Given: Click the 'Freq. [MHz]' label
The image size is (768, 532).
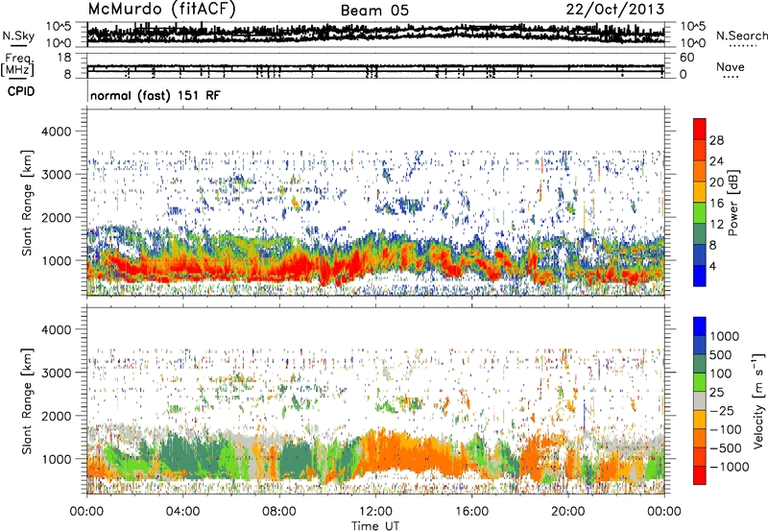Looking at the screenshot, I should coord(17,65).
